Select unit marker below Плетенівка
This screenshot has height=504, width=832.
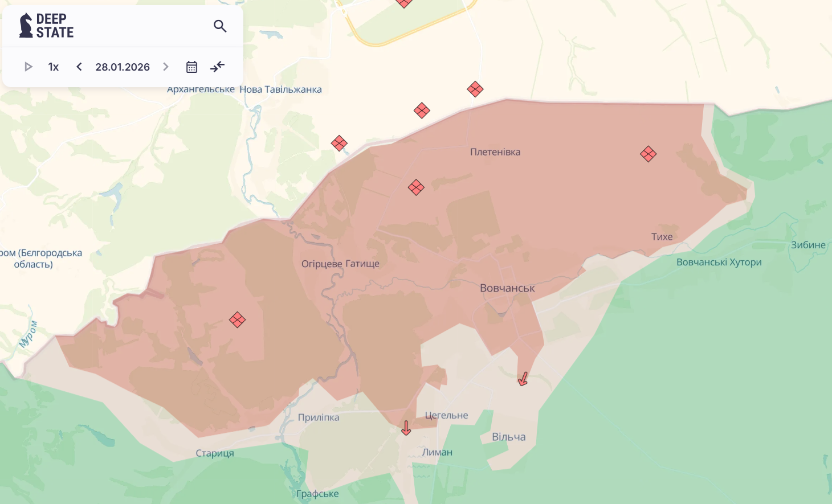tap(416, 187)
